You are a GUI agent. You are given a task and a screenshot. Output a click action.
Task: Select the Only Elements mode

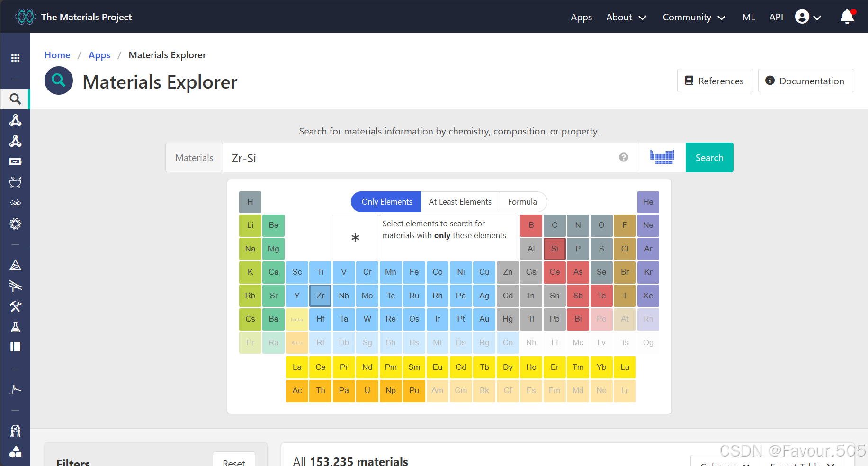pos(386,202)
